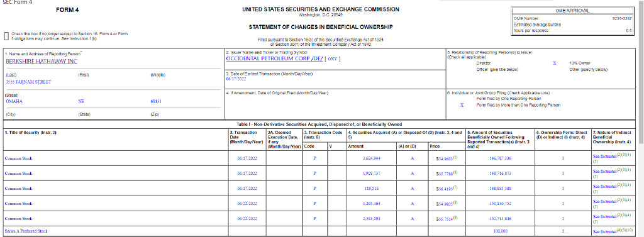Image resolution: width=644 pixels, height=237 pixels.
Task: Select the 152,713,846 beneficially owned amount
Action: tap(500, 219)
